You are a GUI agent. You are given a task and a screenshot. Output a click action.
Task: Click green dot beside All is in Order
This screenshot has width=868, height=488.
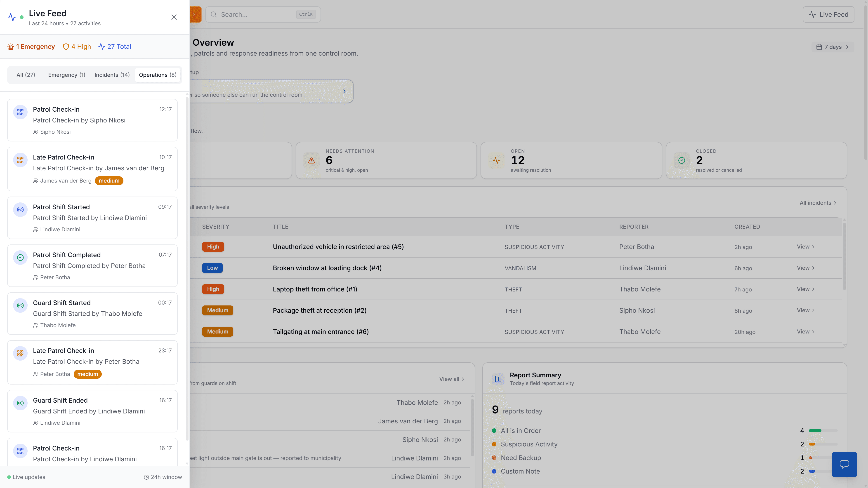(494, 431)
